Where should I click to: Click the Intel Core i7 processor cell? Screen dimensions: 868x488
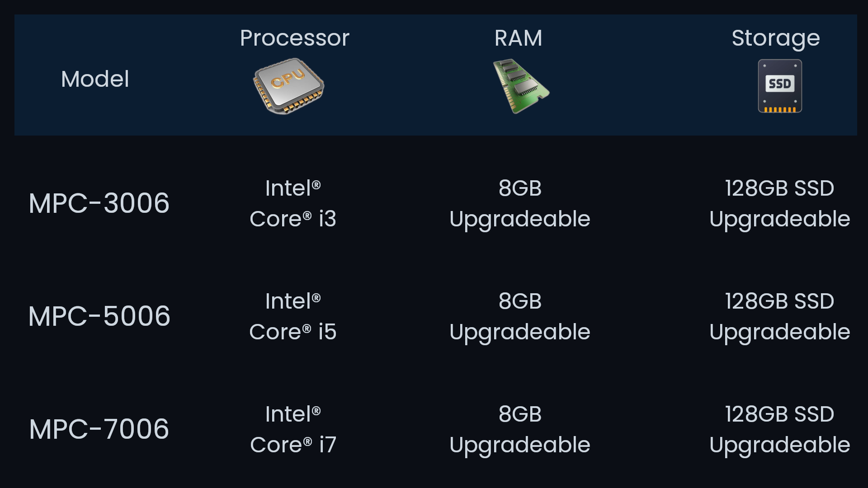pyautogui.click(x=293, y=429)
